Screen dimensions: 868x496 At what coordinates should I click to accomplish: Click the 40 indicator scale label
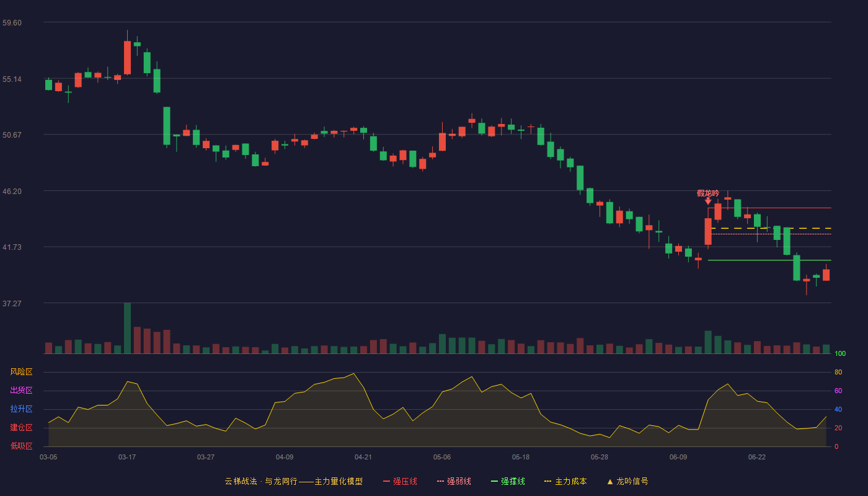838,409
